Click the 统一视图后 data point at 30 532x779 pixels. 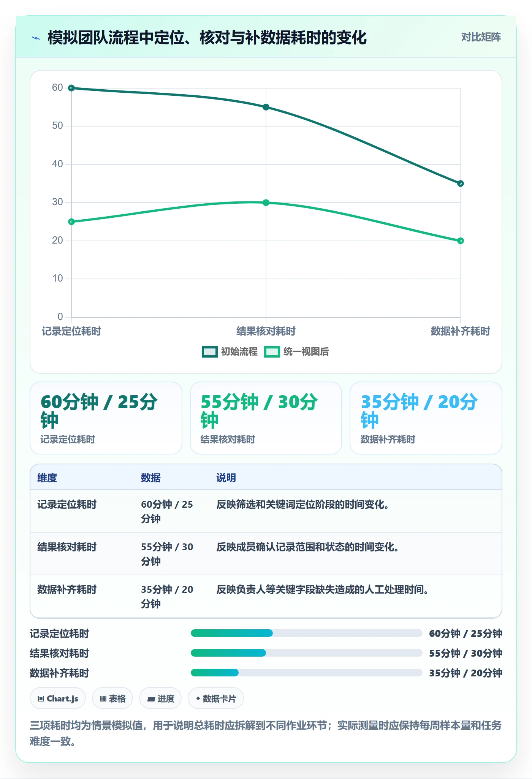click(266, 203)
